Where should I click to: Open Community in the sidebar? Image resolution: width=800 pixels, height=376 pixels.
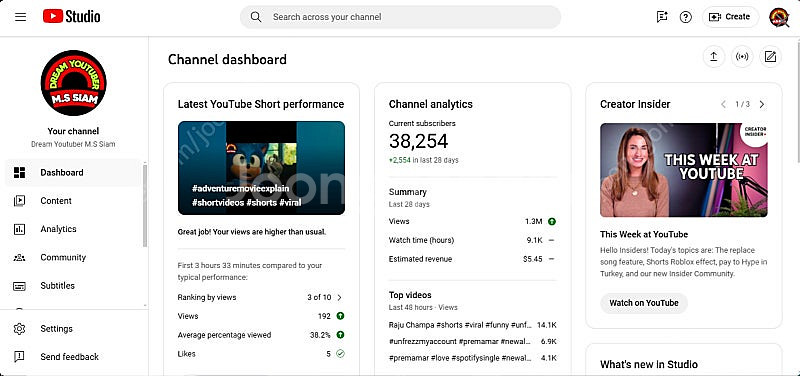73,257
